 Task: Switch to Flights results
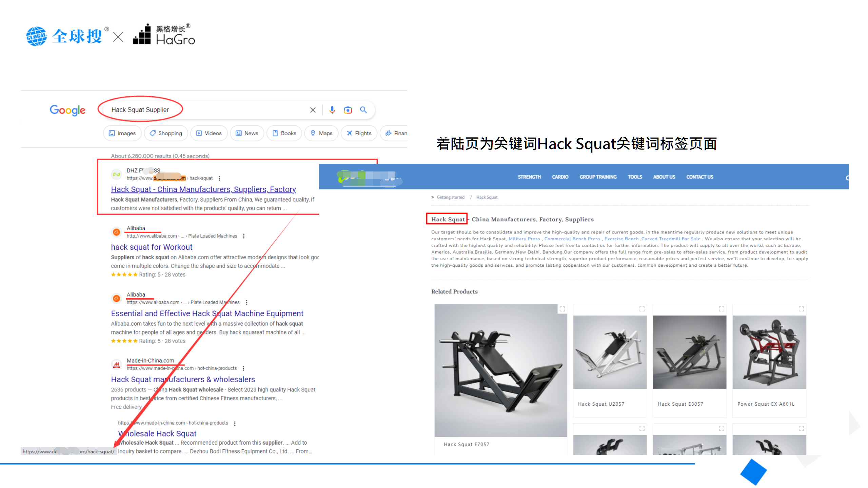pos(359,133)
